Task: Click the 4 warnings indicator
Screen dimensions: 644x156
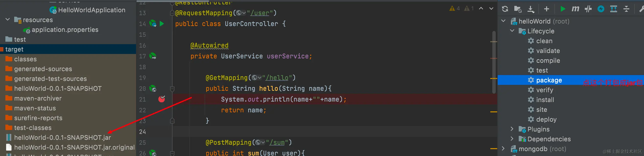Action: [455, 9]
